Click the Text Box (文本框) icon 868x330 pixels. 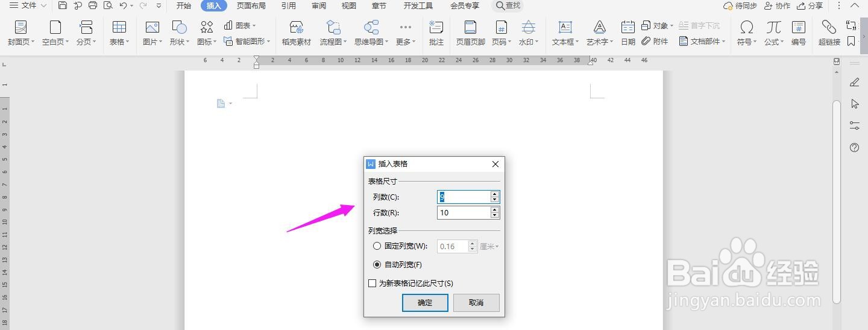click(565, 27)
